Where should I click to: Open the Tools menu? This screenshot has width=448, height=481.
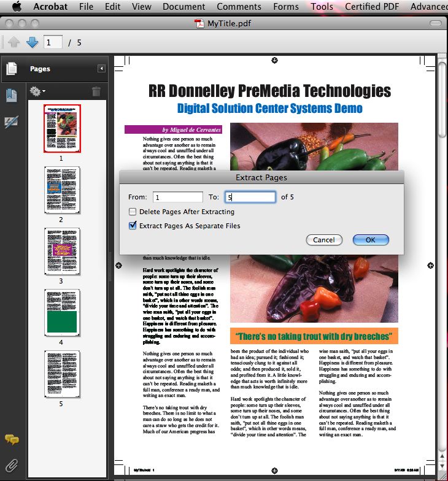322,6
